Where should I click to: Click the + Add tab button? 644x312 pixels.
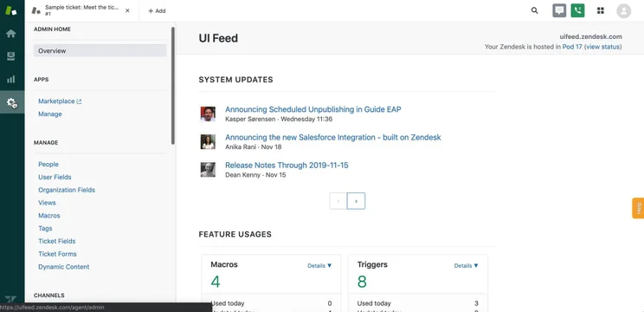pyautogui.click(x=157, y=11)
